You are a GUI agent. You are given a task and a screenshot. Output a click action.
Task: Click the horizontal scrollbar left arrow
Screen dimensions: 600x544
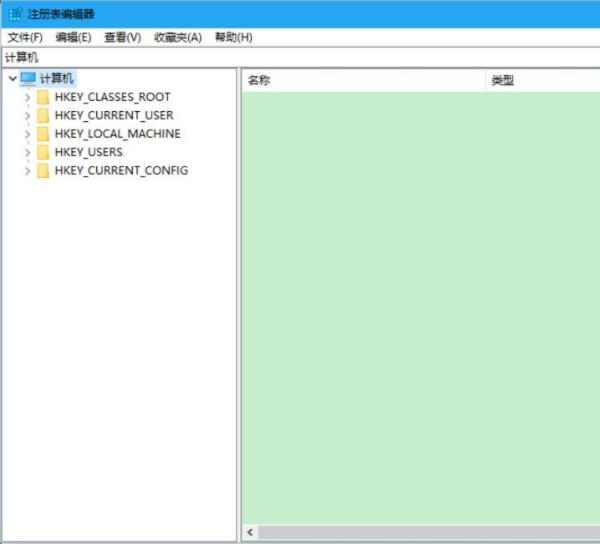tap(250, 533)
